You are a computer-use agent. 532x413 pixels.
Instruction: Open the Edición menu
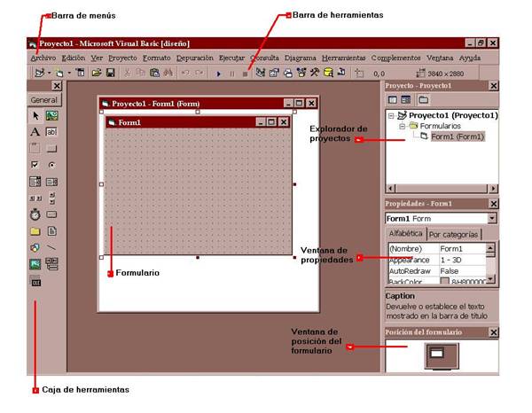[74, 58]
